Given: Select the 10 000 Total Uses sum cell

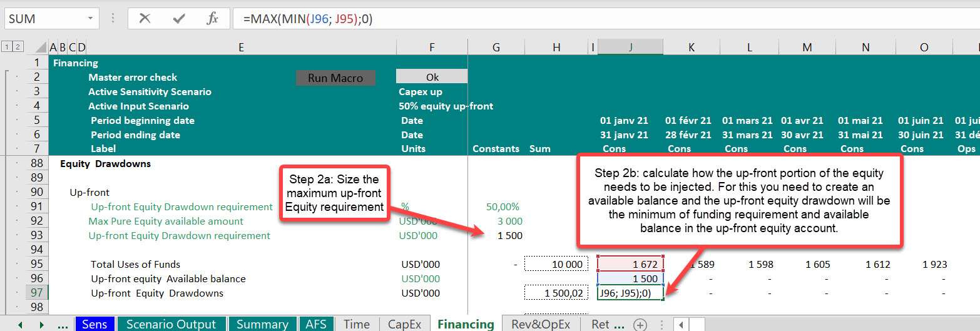Looking at the screenshot, I should point(556,264).
